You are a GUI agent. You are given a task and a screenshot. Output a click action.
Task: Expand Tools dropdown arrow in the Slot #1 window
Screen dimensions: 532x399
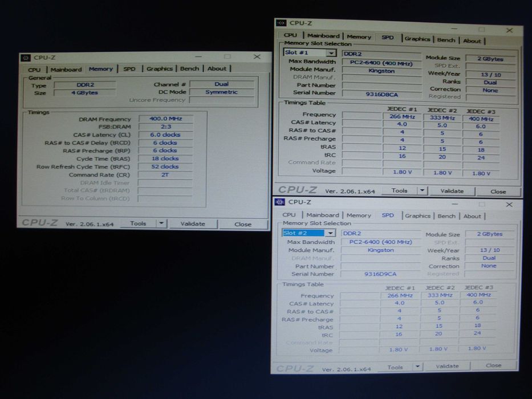point(422,191)
